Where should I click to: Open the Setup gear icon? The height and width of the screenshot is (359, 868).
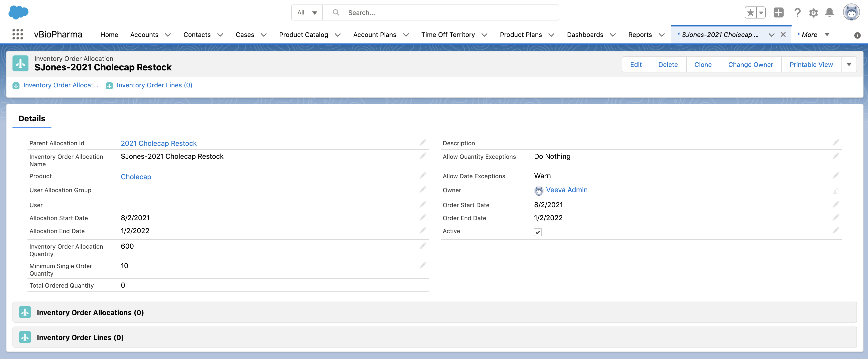coord(813,13)
